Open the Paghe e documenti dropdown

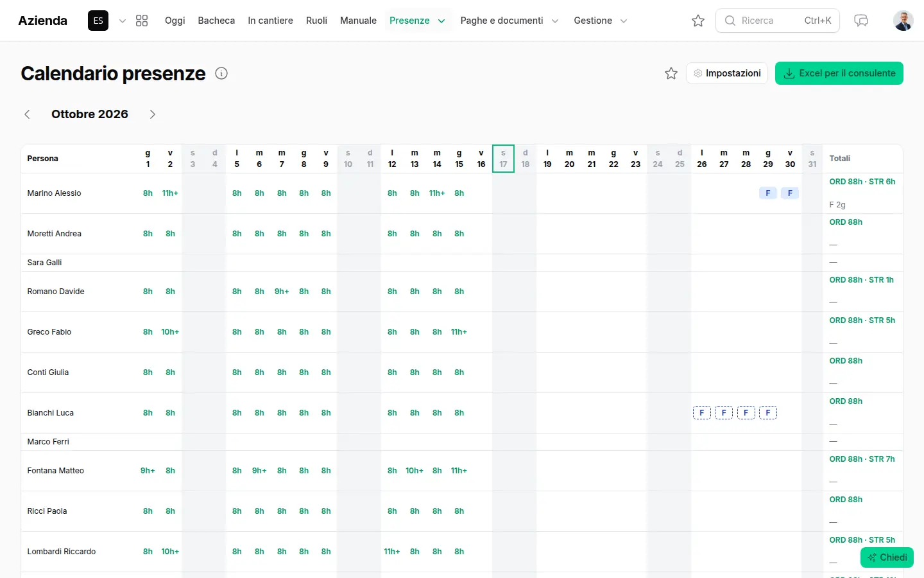coord(509,21)
